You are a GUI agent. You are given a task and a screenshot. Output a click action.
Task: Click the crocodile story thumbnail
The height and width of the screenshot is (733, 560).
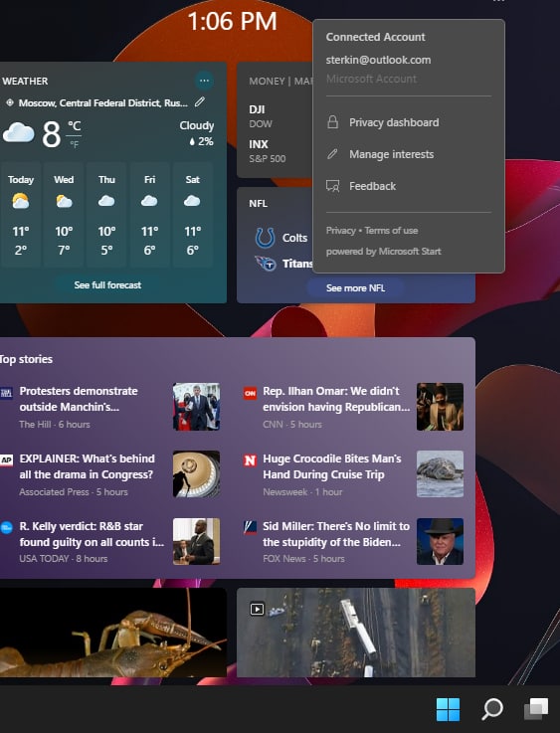pyautogui.click(x=440, y=474)
